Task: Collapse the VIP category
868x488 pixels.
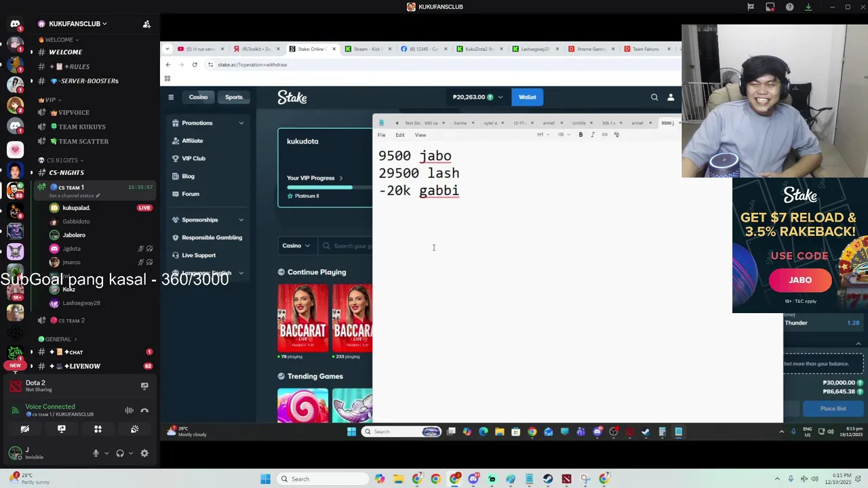Action: (x=50, y=100)
